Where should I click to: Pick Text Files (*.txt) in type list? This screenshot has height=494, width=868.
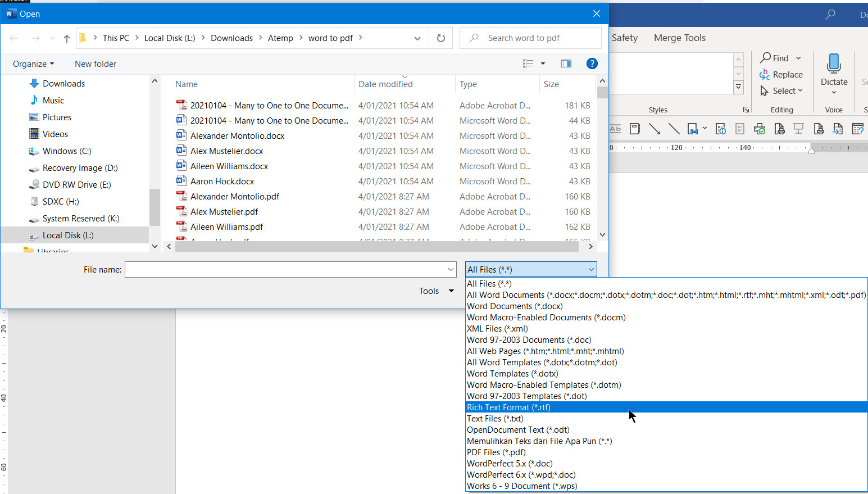click(x=666, y=419)
